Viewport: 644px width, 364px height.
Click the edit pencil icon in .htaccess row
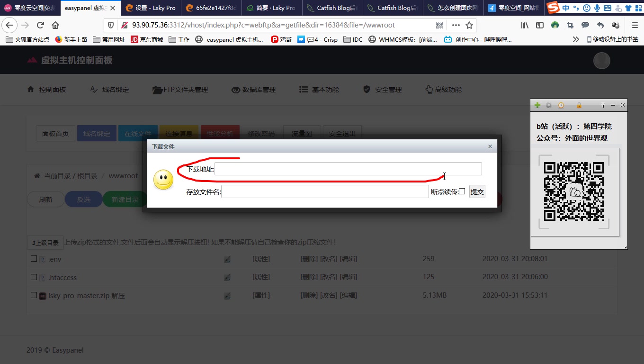click(x=227, y=277)
